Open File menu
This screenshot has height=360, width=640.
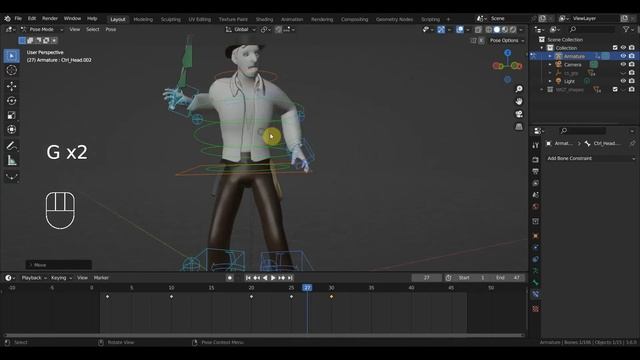[x=18, y=19]
